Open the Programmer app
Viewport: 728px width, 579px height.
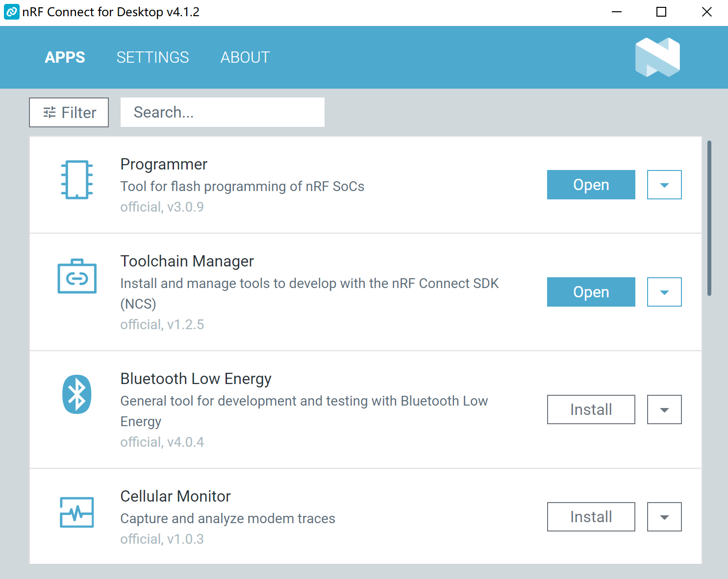[x=591, y=185]
